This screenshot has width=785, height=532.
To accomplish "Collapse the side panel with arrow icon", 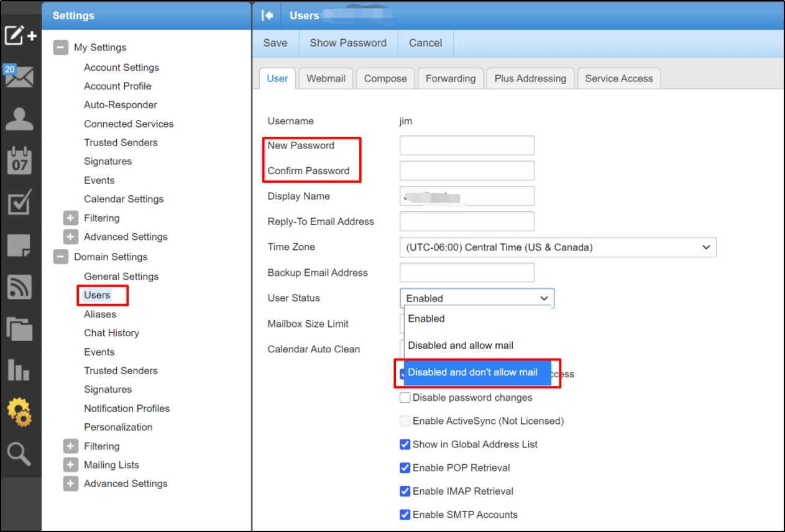I will pyautogui.click(x=267, y=16).
